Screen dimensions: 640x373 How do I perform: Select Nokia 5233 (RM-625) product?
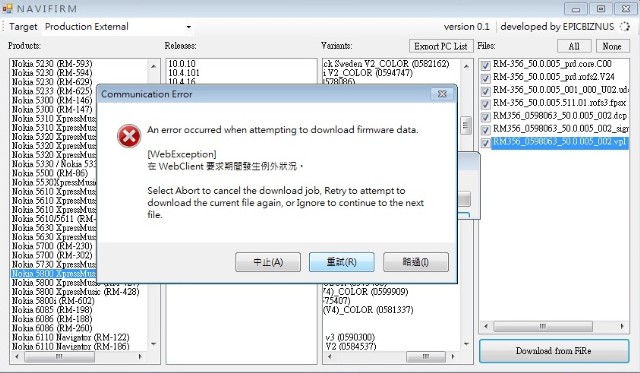[x=52, y=91]
